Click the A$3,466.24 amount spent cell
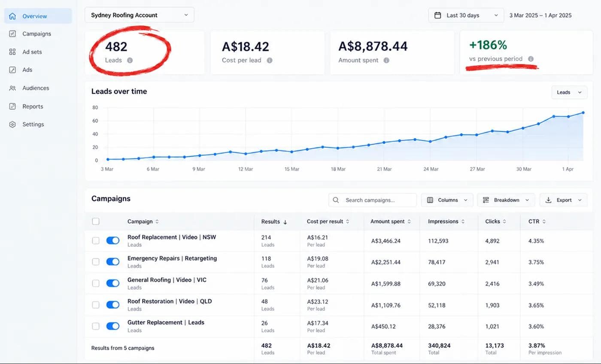 click(x=385, y=241)
